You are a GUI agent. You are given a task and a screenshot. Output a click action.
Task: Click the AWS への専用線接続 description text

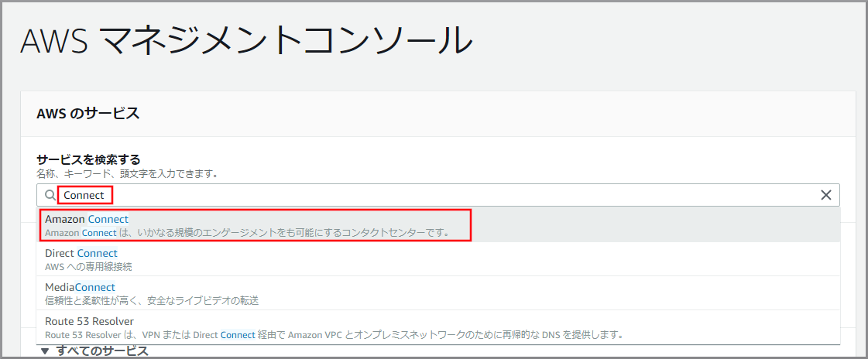click(x=88, y=267)
